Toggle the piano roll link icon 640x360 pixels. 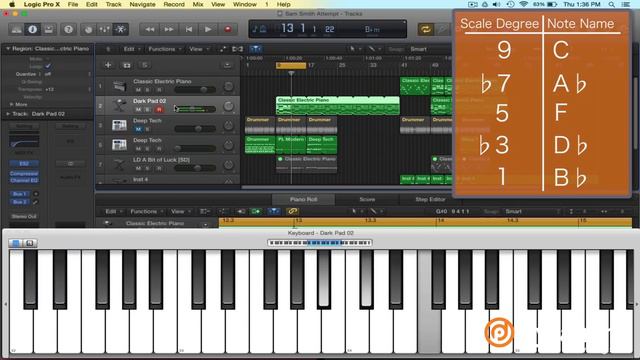[292, 211]
